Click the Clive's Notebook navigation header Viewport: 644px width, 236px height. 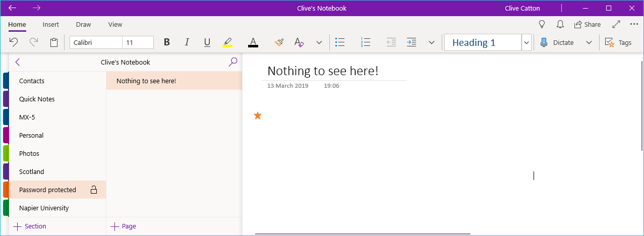click(126, 62)
